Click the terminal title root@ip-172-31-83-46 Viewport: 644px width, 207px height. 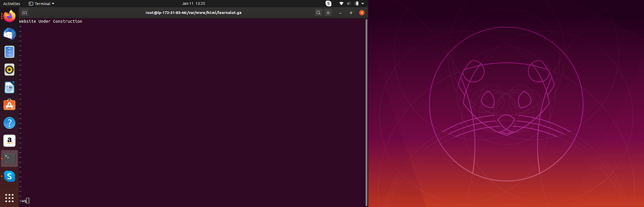point(194,13)
